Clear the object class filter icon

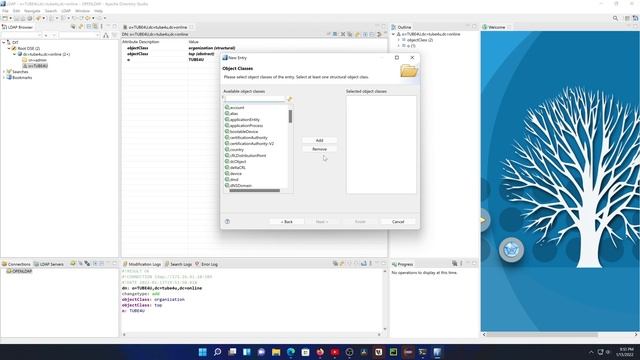tap(290, 99)
